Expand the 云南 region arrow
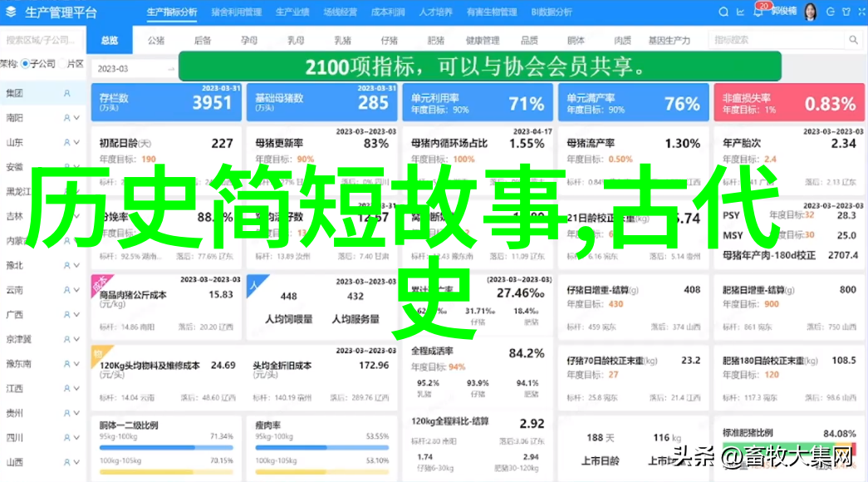The height and width of the screenshot is (482, 868). click(x=76, y=290)
